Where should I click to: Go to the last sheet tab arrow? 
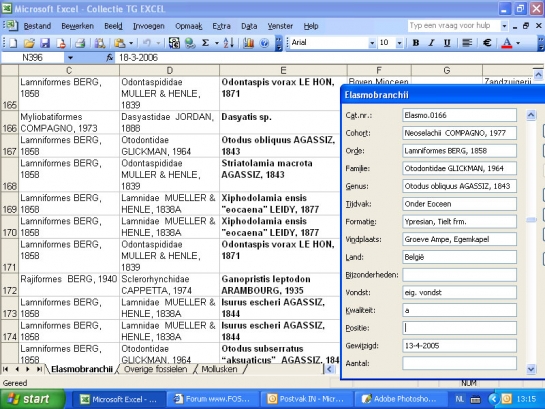click(39, 369)
